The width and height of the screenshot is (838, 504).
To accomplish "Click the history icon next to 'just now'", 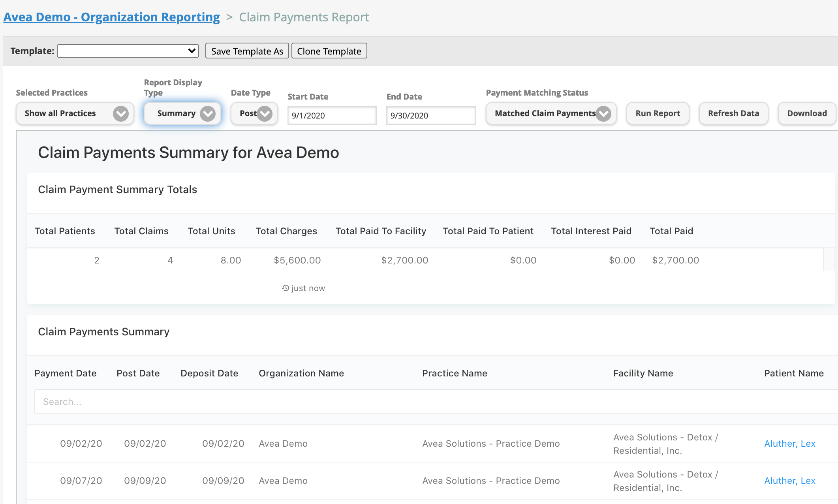I will 285,288.
